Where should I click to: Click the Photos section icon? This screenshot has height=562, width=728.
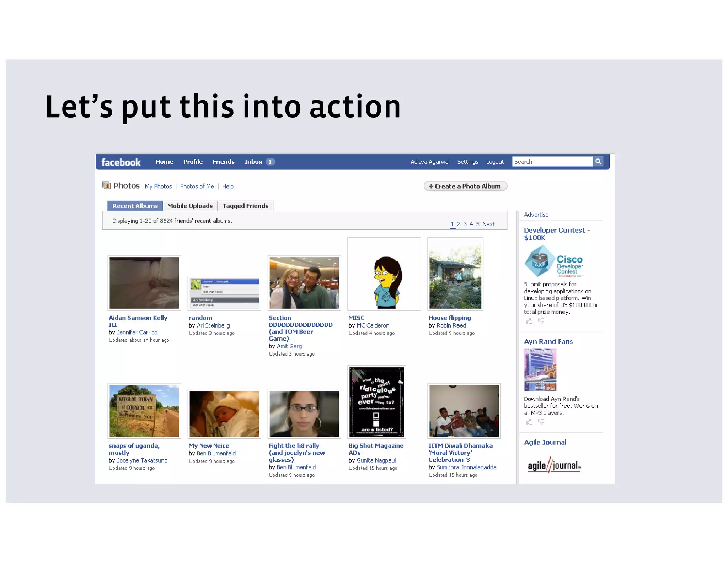pyautogui.click(x=106, y=185)
